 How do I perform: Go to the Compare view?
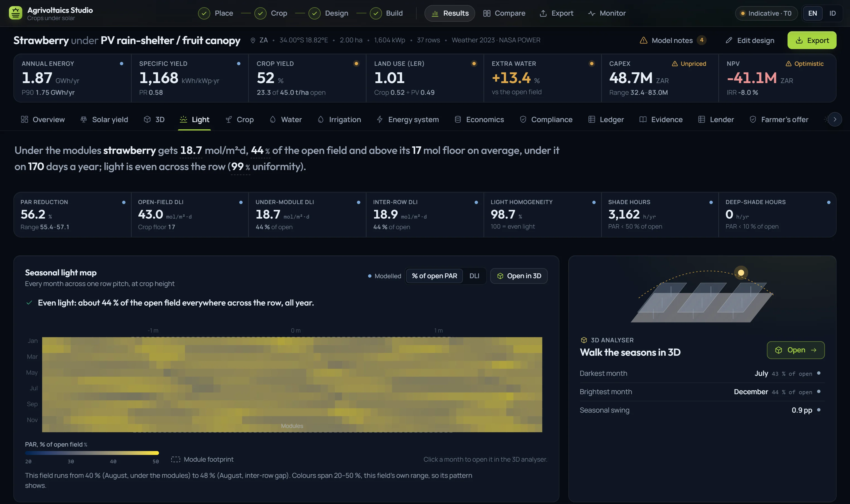coord(504,13)
